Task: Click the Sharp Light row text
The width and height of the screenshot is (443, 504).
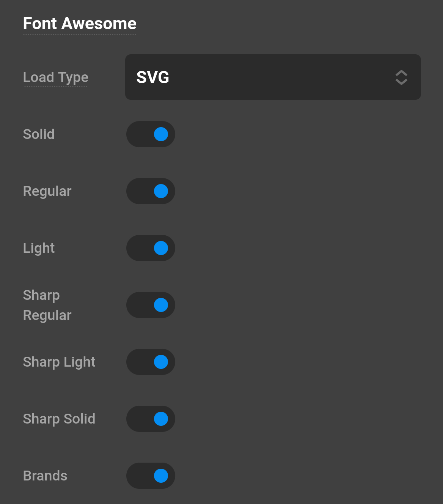Action: click(x=59, y=362)
